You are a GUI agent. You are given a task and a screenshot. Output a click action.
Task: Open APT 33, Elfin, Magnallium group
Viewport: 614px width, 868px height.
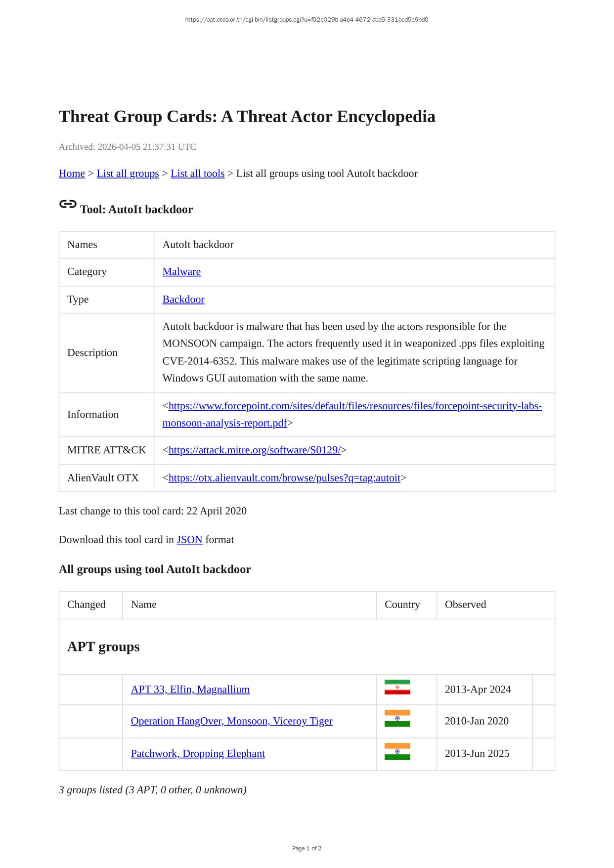tap(190, 690)
